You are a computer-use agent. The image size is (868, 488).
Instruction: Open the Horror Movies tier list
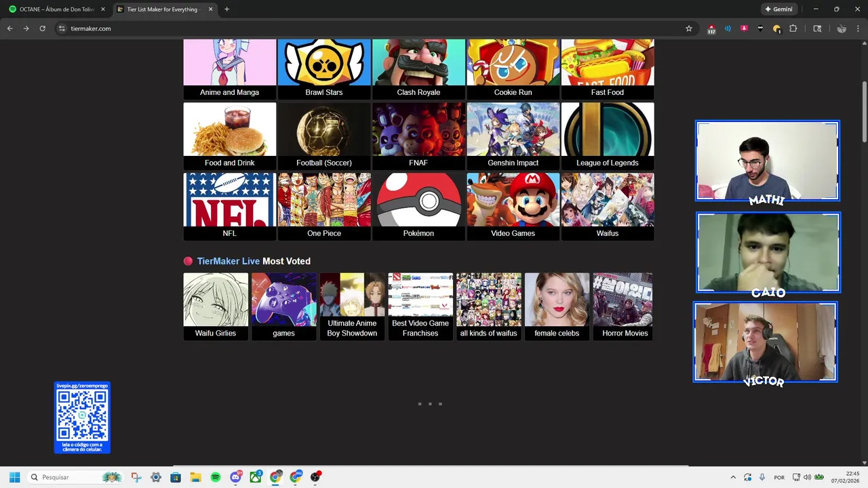coord(623,306)
